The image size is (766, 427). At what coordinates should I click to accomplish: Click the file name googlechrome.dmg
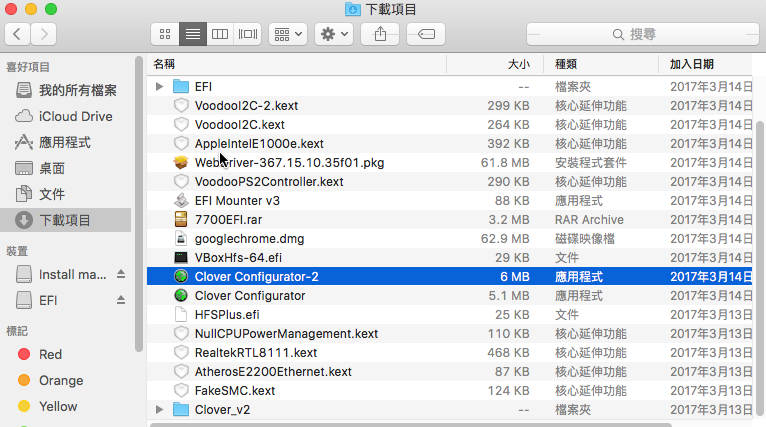tap(250, 239)
